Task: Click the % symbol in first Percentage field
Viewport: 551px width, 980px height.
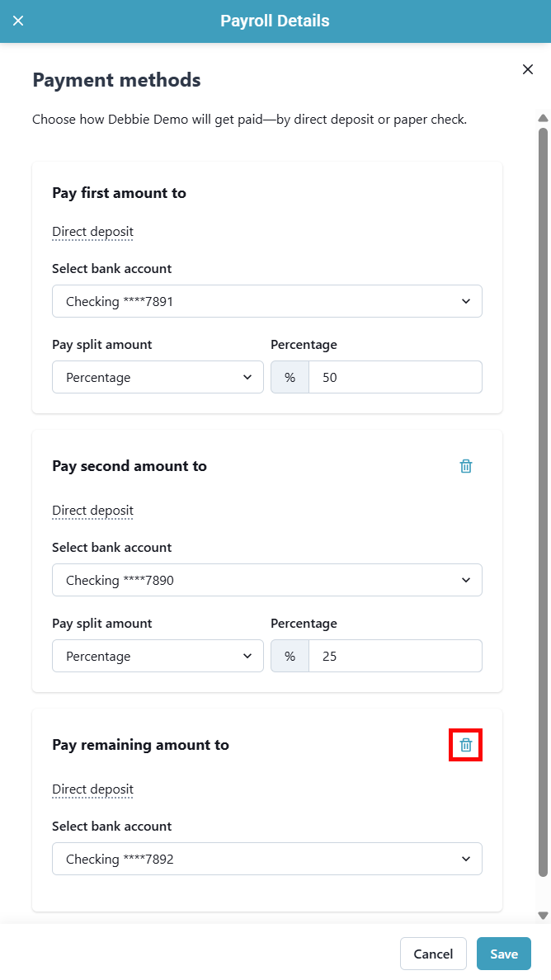Action: coord(290,378)
